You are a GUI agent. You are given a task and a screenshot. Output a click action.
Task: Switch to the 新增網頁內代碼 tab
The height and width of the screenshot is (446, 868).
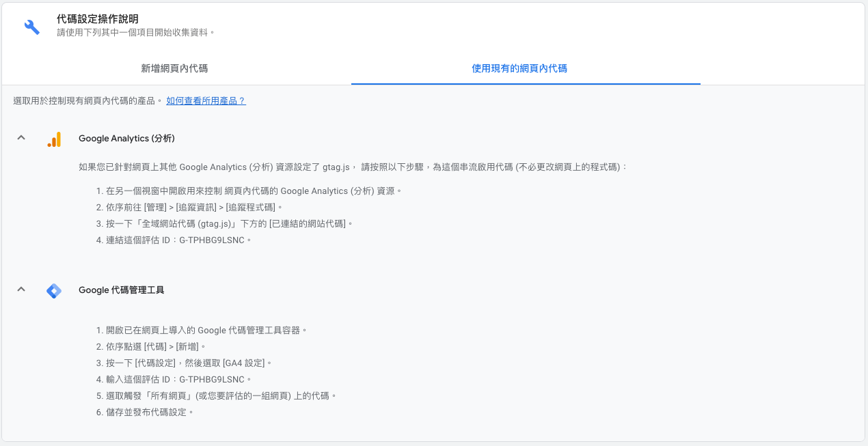[x=174, y=68]
